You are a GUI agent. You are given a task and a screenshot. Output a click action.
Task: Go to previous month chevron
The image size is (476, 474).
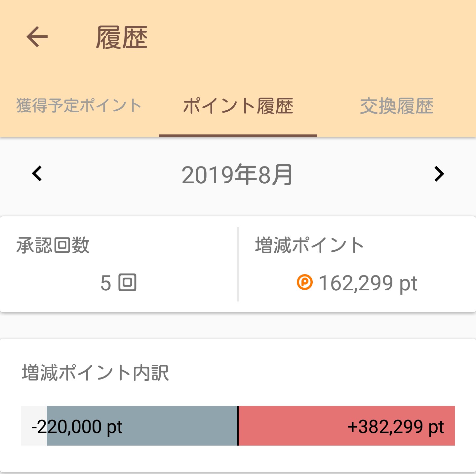(x=37, y=174)
